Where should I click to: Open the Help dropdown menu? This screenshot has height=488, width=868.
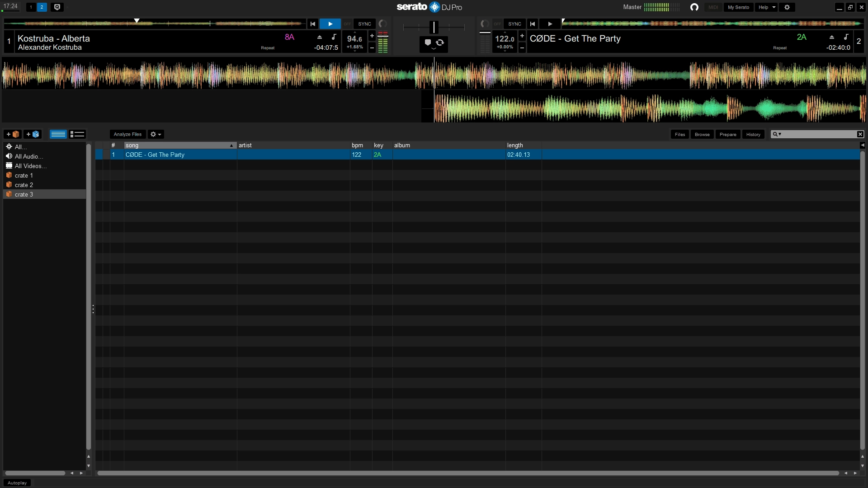(x=766, y=7)
